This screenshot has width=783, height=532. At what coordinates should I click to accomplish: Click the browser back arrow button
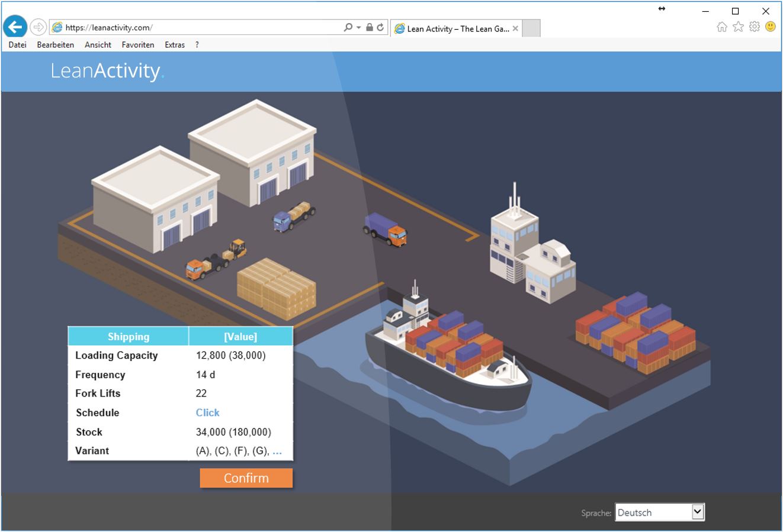tap(15, 27)
